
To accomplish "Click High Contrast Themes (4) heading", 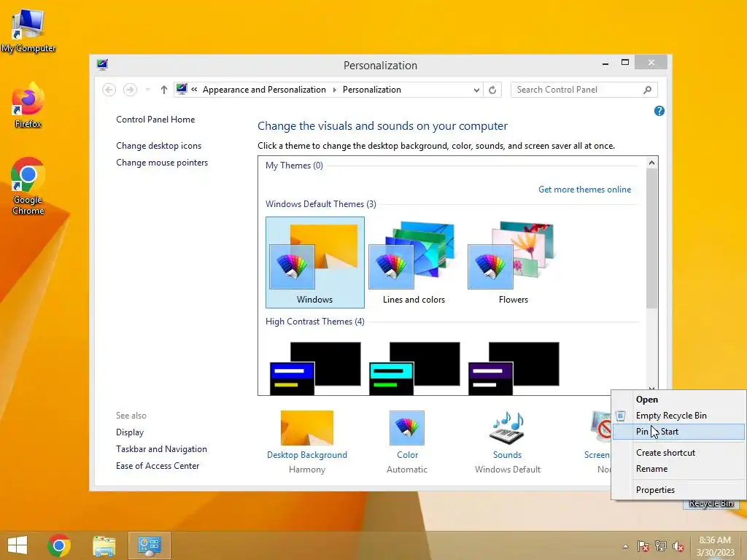I will tap(315, 322).
